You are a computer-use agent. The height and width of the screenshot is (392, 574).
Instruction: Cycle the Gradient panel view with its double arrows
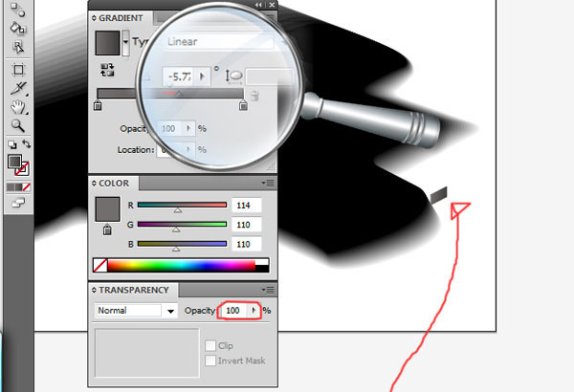click(x=94, y=18)
